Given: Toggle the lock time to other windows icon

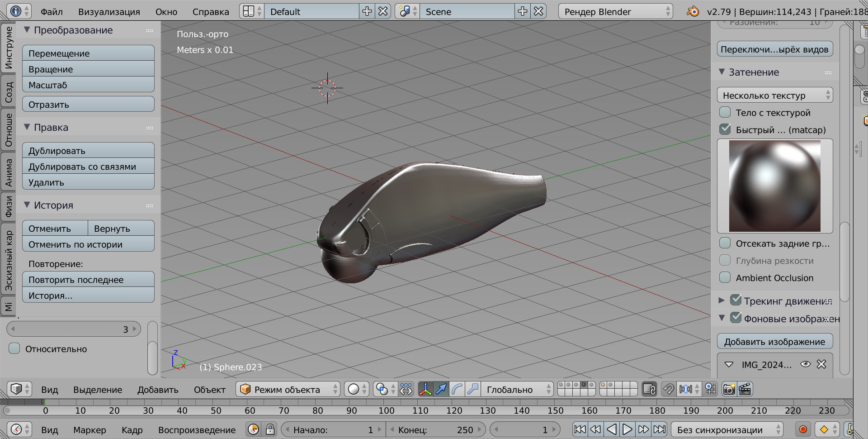Looking at the screenshot, I should point(270,429).
